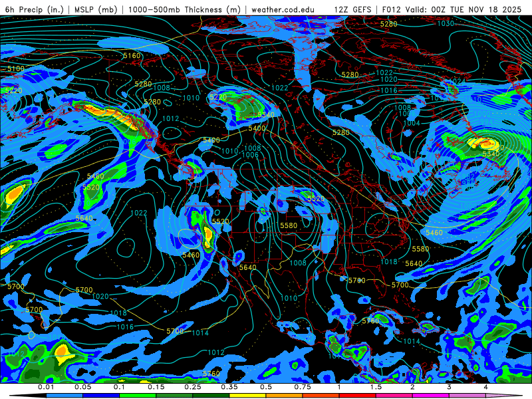Viewport: 532px width, 399px height.
Task: Click the 'F012 Valid: 00Z TUE NOV 18 2025' text
Action: (452, 9)
